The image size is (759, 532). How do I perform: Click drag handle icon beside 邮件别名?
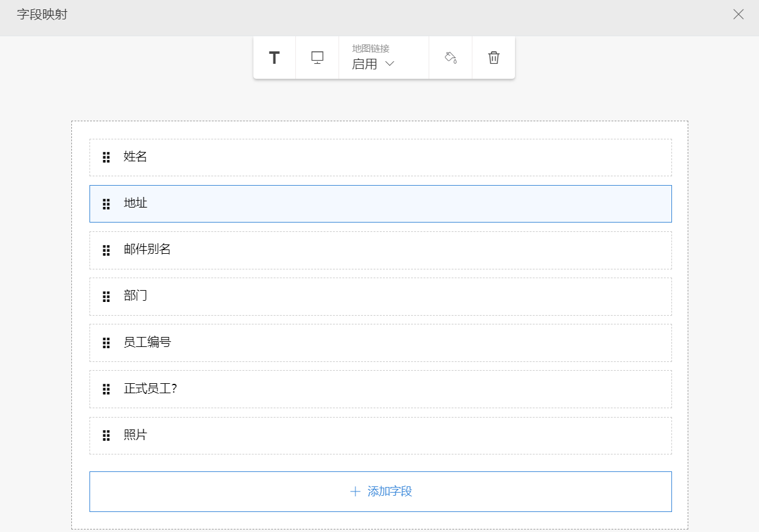[106, 250]
